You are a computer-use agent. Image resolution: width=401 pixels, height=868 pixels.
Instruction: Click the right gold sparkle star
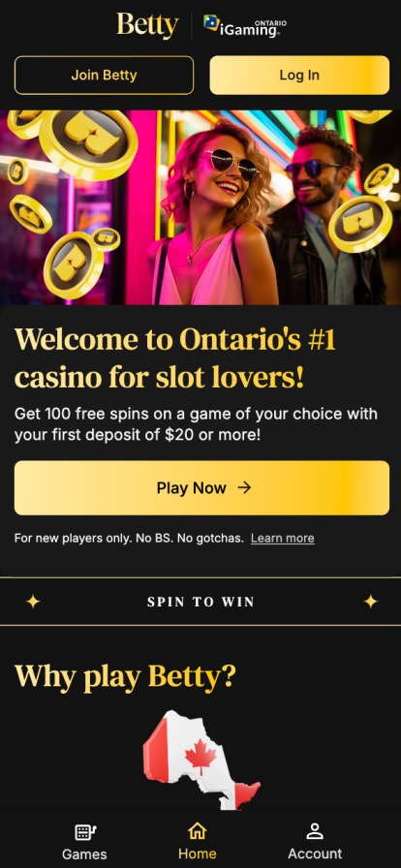coord(371,602)
